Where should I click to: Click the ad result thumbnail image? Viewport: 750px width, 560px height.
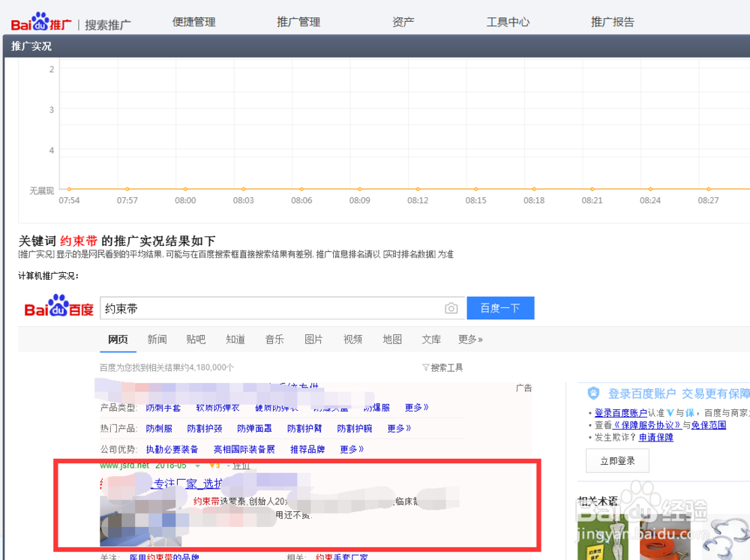(x=141, y=522)
